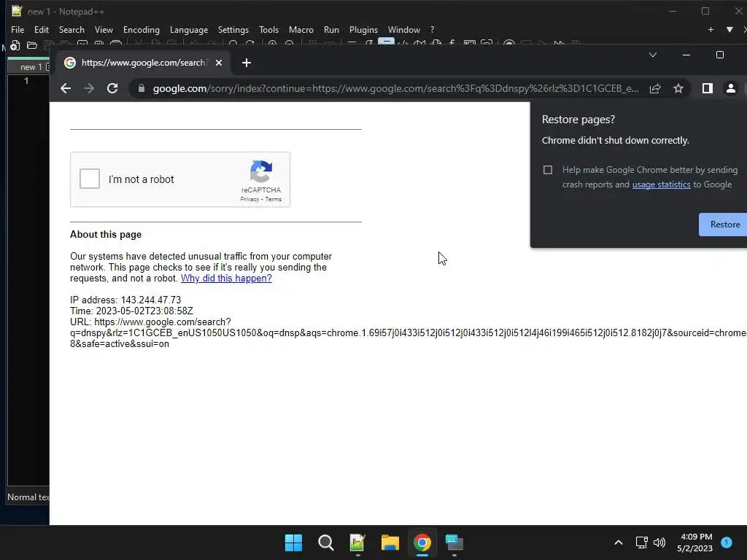747x560 pixels.
Task: Open the Notepad++ down-triangle dropdown
Action: [729, 29]
